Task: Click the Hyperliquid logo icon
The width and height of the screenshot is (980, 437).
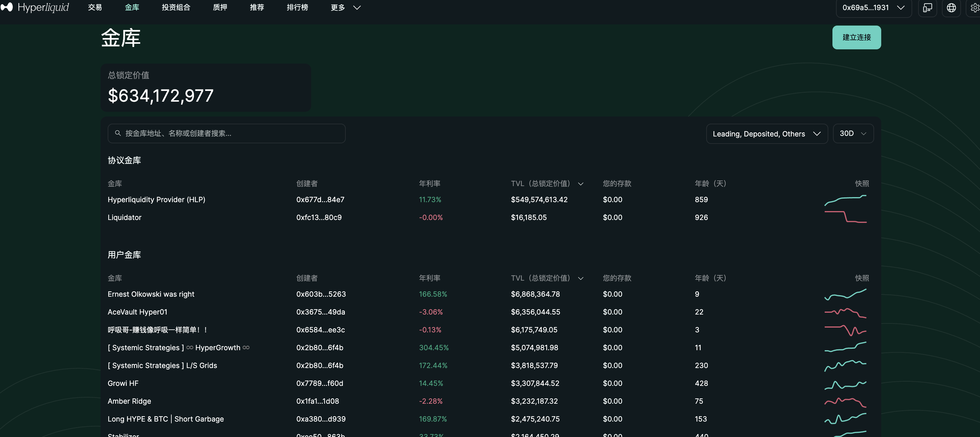Action: [x=7, y=7]
